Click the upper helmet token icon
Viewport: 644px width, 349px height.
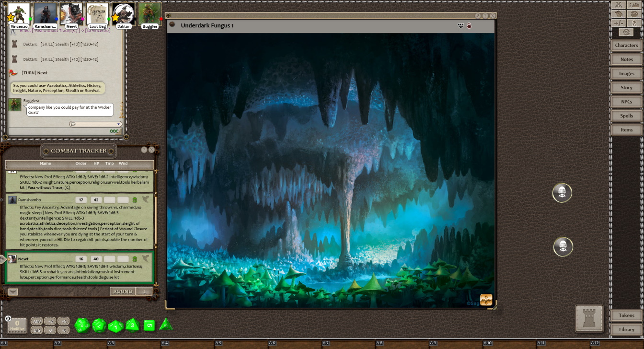coord(562,193)
